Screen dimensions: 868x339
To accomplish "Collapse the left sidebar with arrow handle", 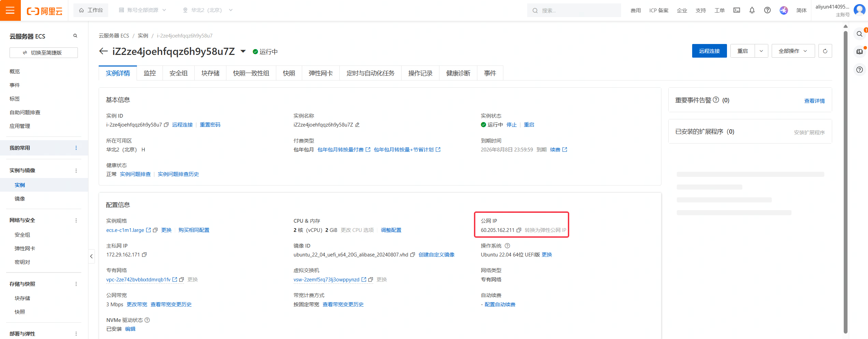I will [x=91, y=256].
